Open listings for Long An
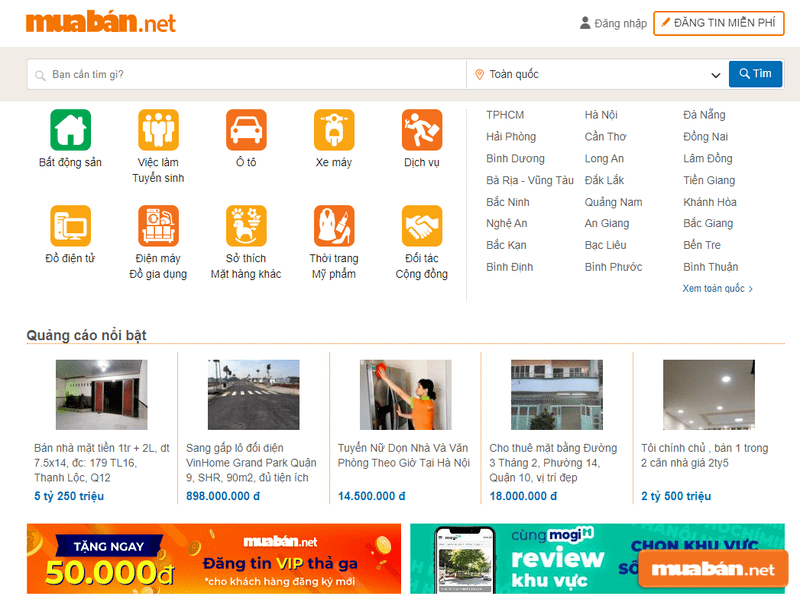This screenshot has height=600, width=800. click(x=604, y=159)
